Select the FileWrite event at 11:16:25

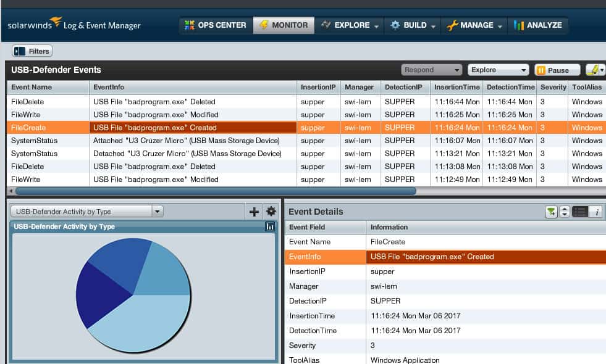306,115
